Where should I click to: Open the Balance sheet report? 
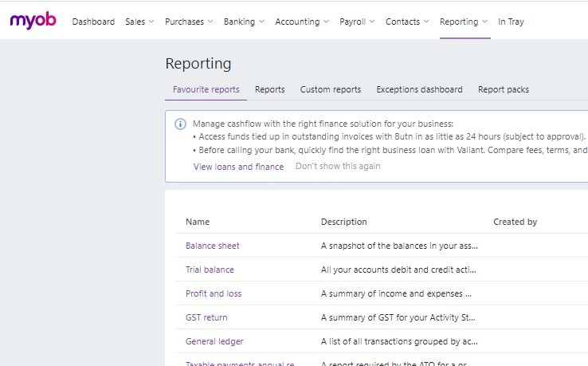[x=212, y=246]
